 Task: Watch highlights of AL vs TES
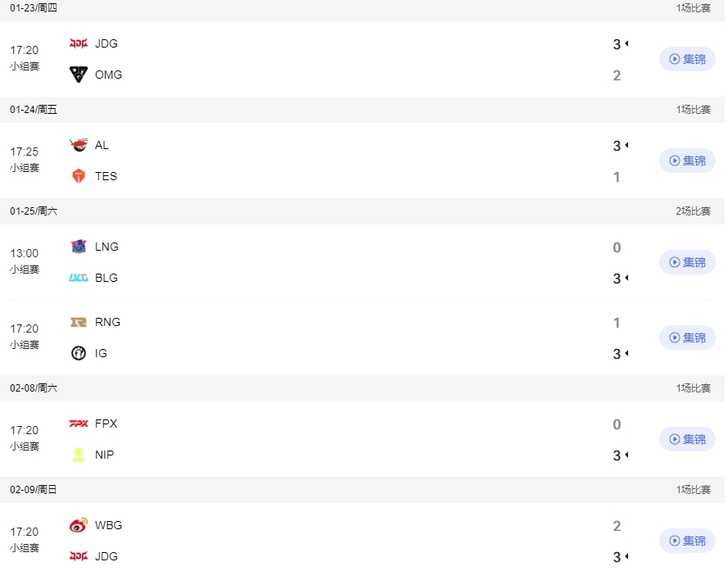tap(687, 161)
